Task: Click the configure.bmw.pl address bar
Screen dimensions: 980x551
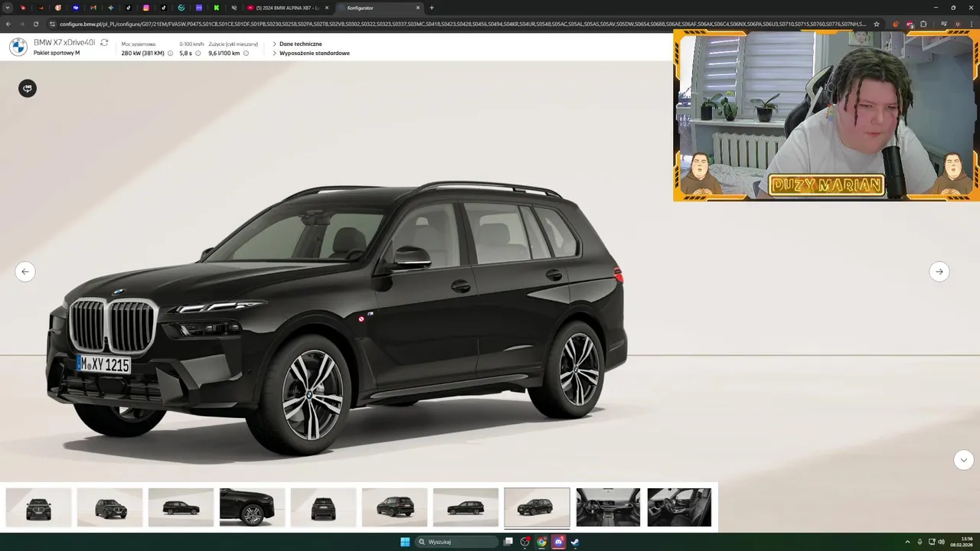Action: (x=463, y=24)
